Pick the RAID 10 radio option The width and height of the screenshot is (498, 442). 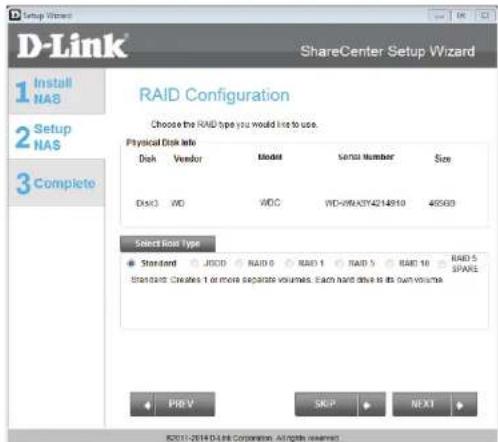pyautogui.click(x=389, y=263)
